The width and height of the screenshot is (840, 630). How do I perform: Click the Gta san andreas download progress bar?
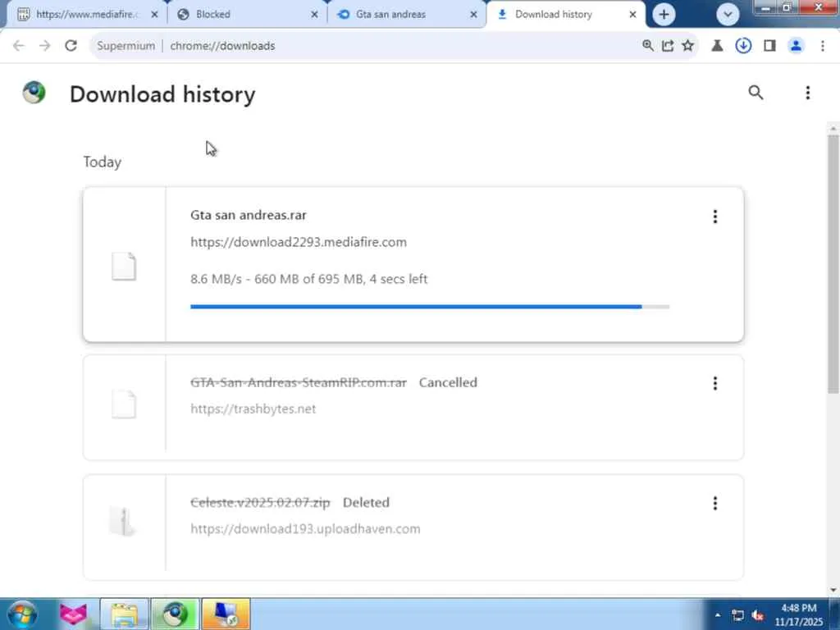430,307
